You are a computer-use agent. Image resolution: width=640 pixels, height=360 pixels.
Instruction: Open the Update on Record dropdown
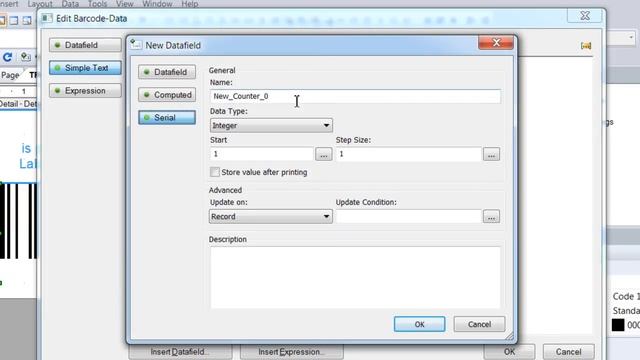271,216
